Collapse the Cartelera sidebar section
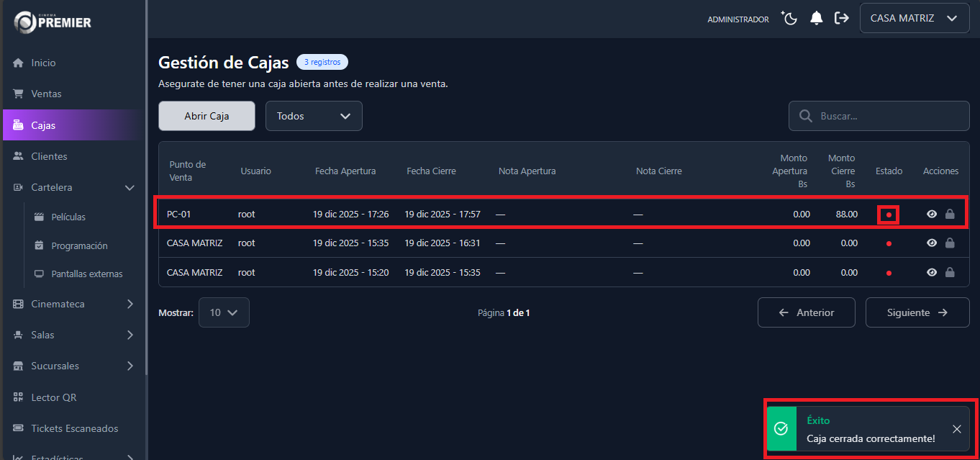The width and height of the screenshot is (980, 460). pos(130,188)
